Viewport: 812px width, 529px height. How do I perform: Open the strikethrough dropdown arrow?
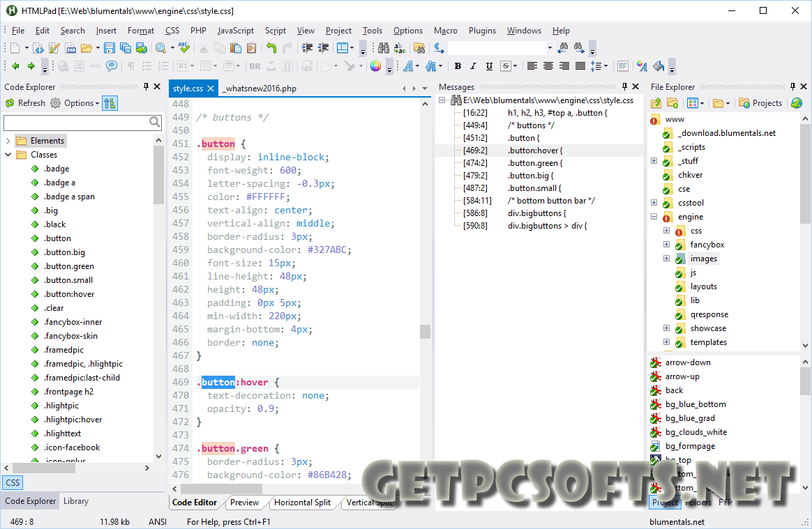516,66
